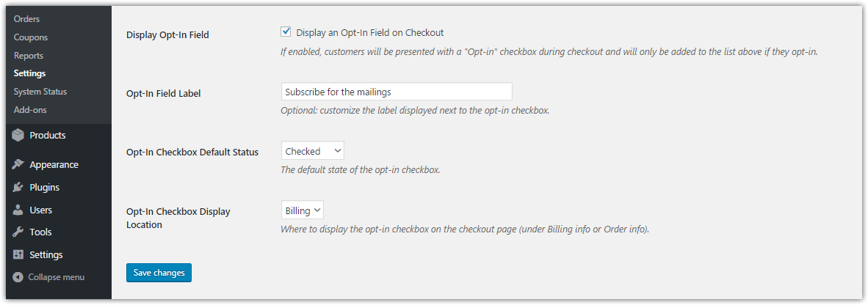Open the Opt-In Checkbox Display Location dropdown

pyautogui.click(x=302, y=210)
